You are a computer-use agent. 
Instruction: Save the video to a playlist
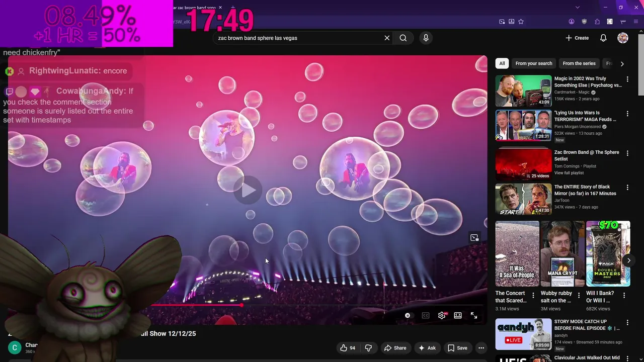[x=457, y=348]
